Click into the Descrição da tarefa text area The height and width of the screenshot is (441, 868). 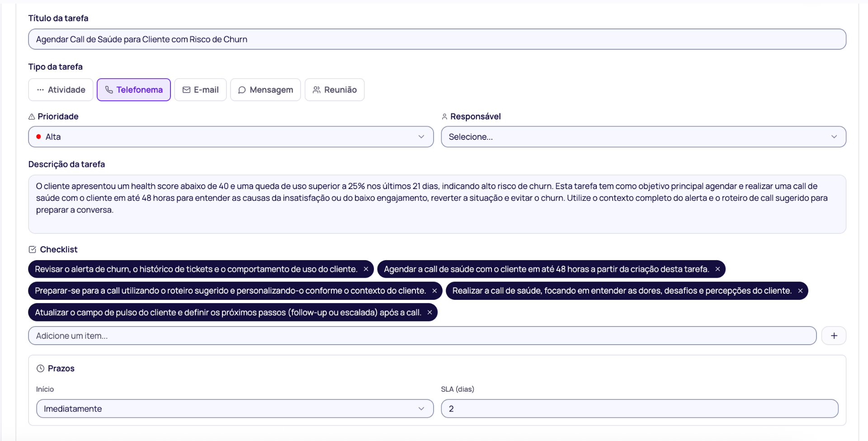[x=437, y=204]
